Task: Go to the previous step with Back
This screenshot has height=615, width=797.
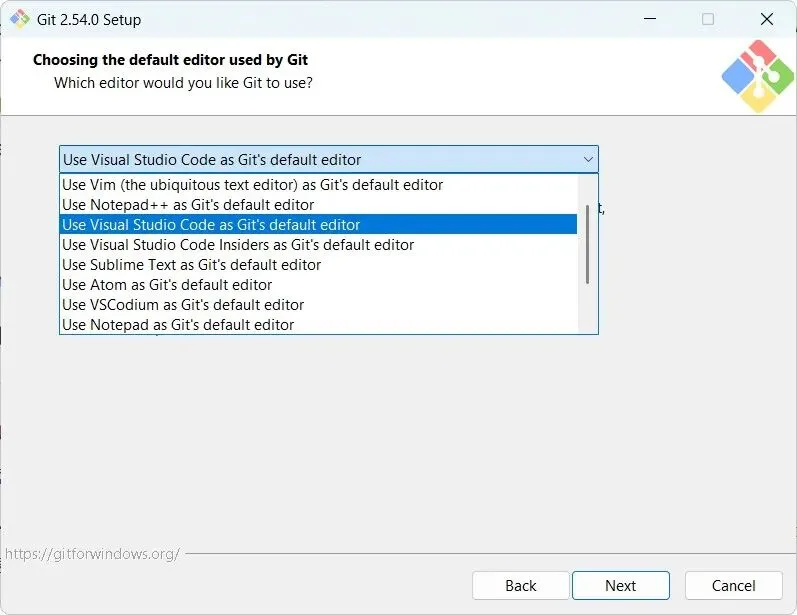Action: [x=520, y=586]
